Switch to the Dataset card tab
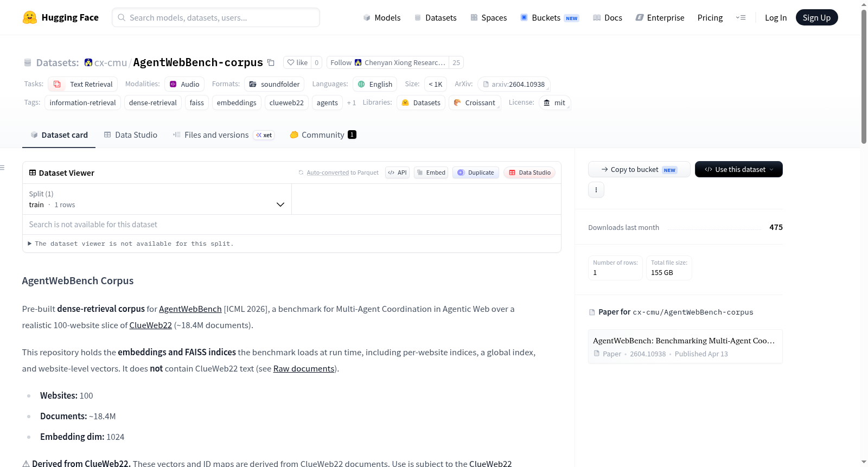The image size is (868, 467). [x=59, y=135]
